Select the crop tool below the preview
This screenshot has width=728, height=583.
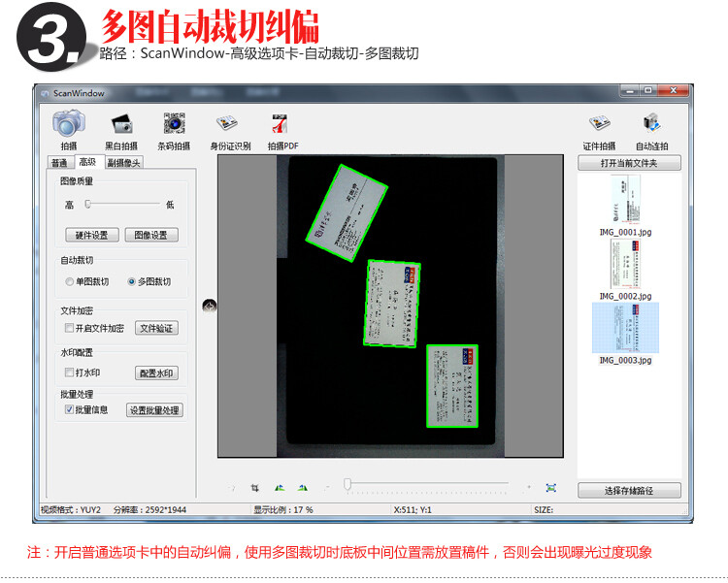(x=255, y=487)
